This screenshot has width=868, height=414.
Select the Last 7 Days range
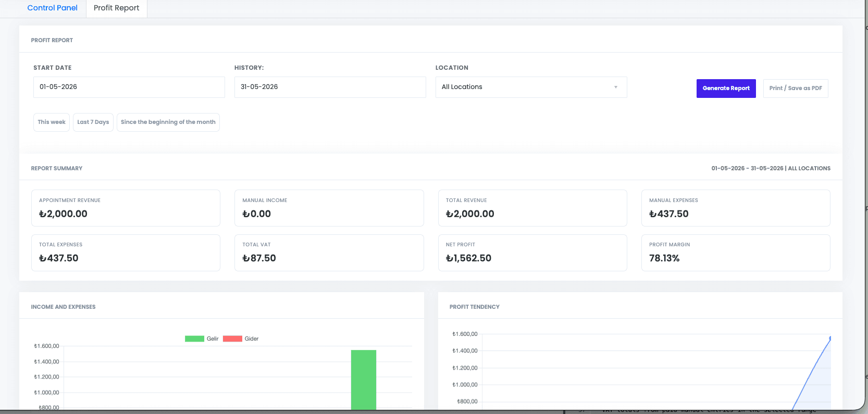point(93,122)
